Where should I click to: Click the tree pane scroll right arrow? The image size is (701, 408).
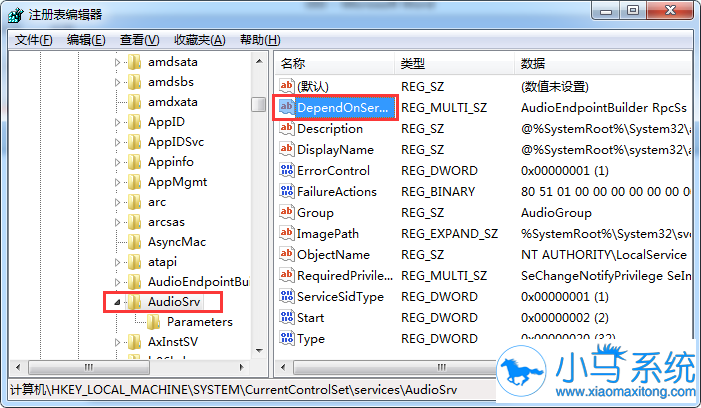tap(241, 367)
